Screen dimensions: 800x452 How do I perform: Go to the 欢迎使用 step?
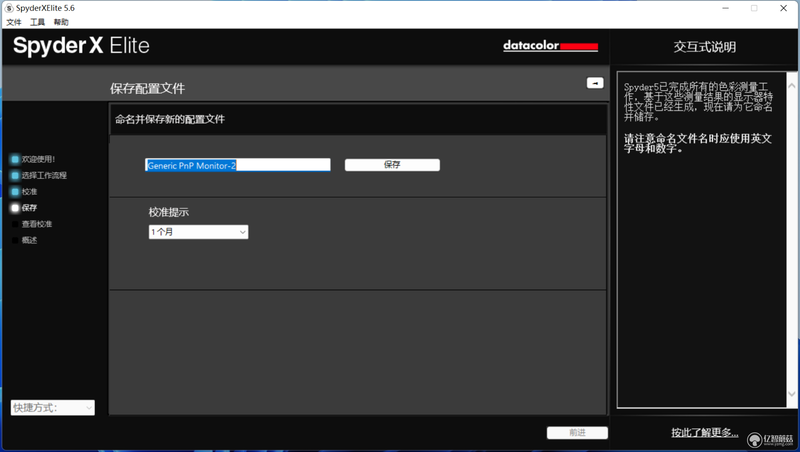pyautogui.click(x=38, y=159)
